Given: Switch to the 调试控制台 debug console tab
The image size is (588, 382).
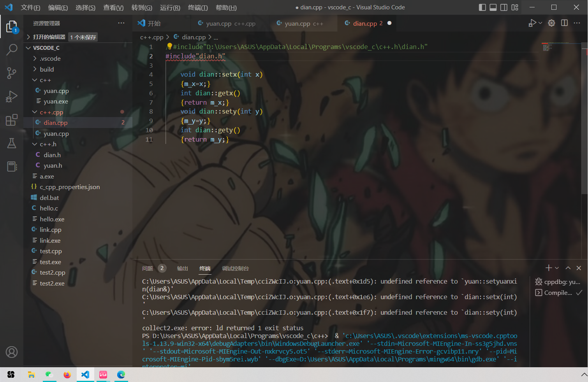Looking at the screenshot, I should (x=235, y=268).
